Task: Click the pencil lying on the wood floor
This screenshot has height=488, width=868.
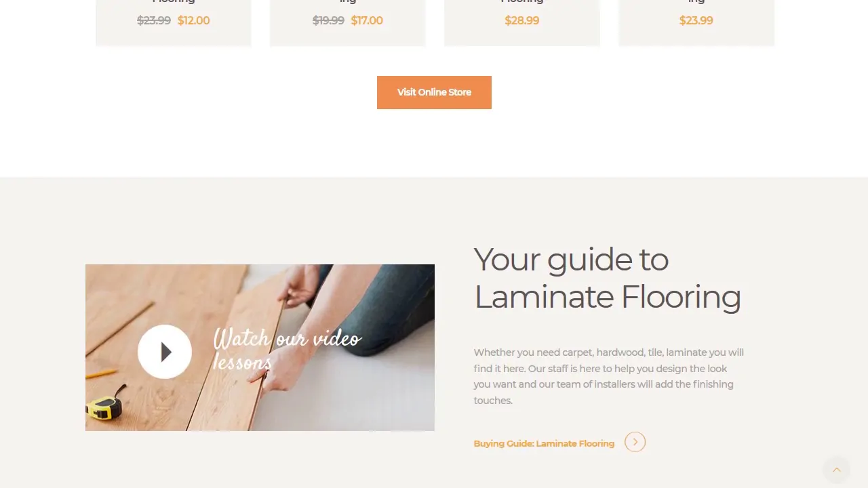Action: [102, 373]
